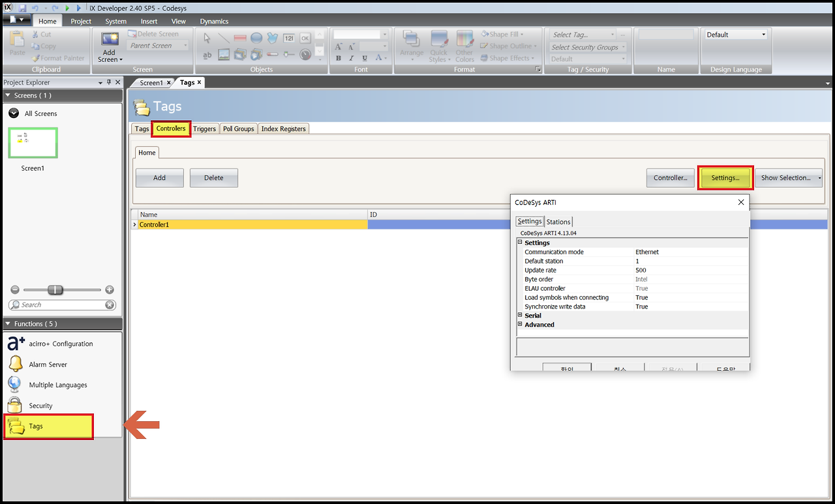Click the Add button to create a controller
This screenshot has height=504, width=835.
click(x=159, y=177)
